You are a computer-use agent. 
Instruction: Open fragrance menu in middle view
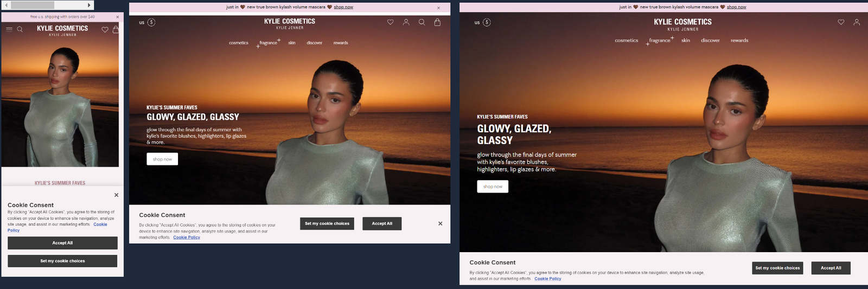(268, 43)
